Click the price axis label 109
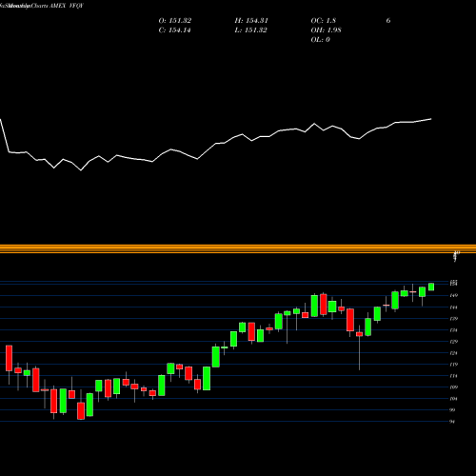This screenshot has width=476, height=476. 454,387
